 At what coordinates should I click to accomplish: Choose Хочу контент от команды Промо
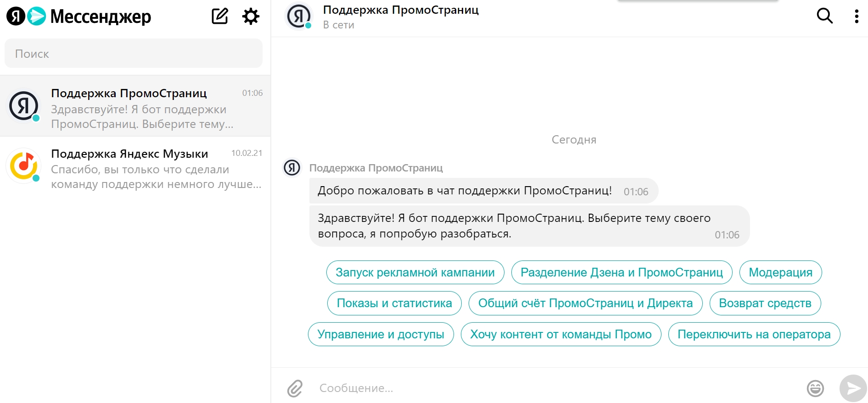[561, 334]
